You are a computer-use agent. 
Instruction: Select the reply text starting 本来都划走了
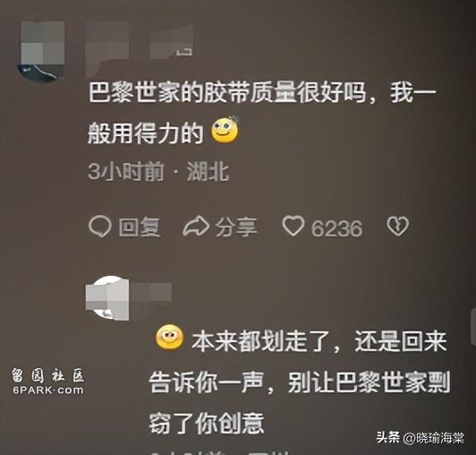click(300, 382)
